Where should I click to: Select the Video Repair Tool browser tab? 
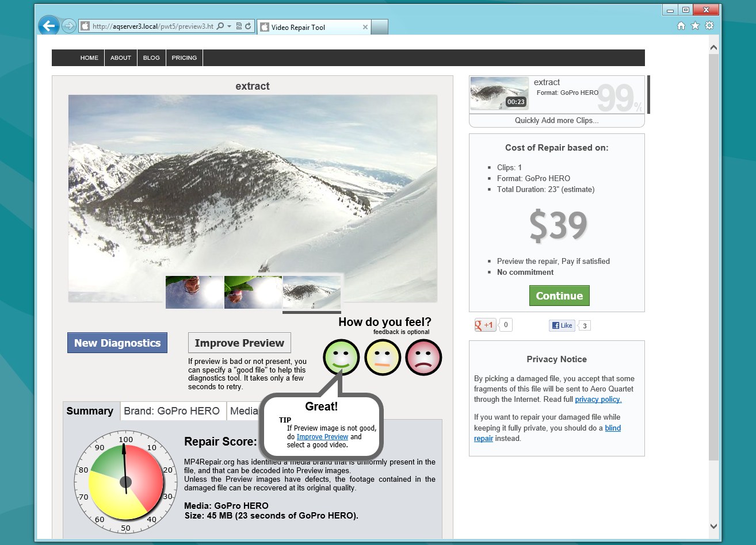314,27
